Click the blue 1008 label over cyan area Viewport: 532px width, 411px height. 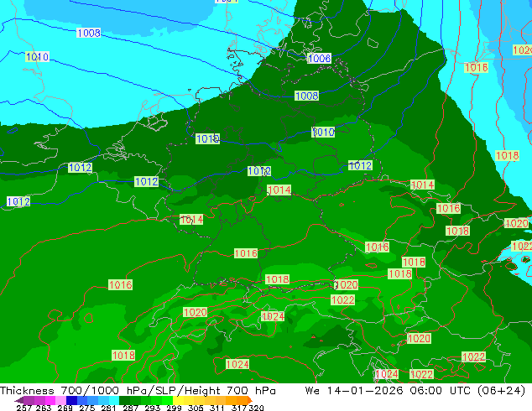pos(89,33)
